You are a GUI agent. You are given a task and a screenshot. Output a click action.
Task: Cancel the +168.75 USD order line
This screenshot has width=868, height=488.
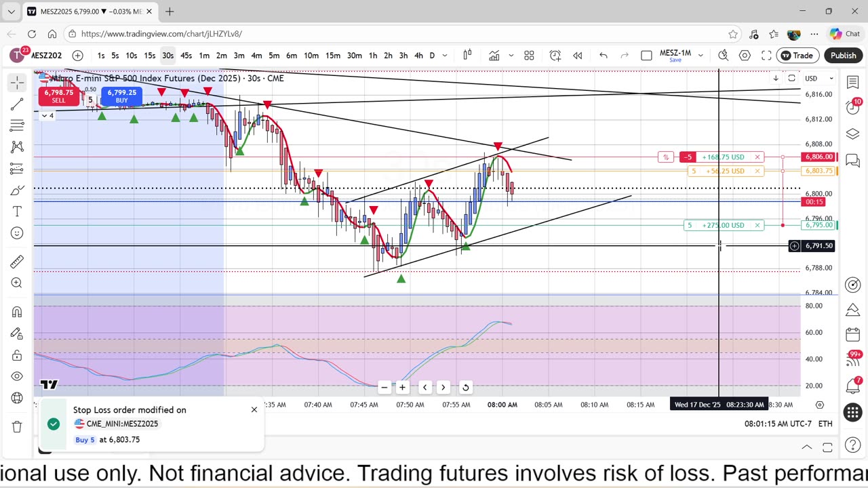[757, 157]
